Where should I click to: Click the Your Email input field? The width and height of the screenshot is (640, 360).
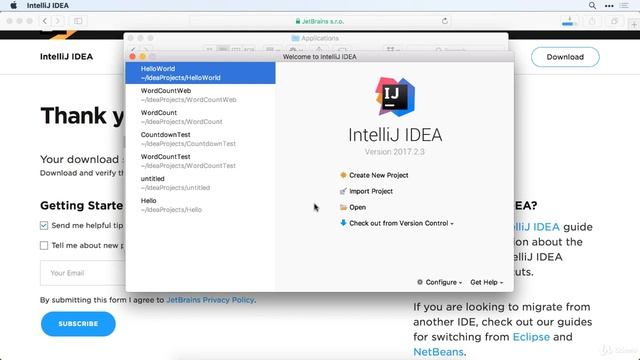(x=83, y=273)
